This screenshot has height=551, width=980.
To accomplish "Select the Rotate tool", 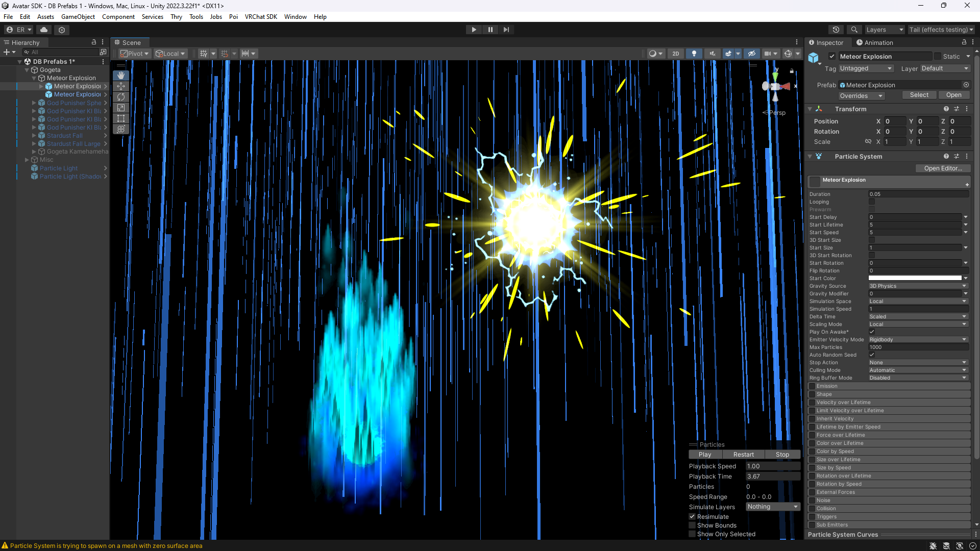I will click(121, 97).
